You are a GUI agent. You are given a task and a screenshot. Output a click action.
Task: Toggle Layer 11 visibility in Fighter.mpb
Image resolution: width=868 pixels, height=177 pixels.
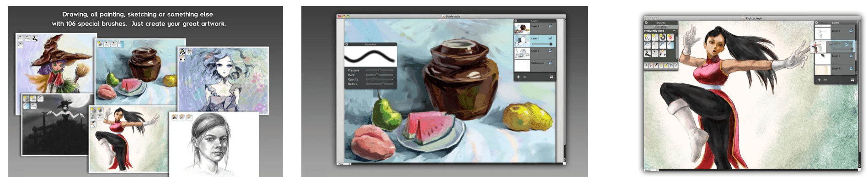851,68
